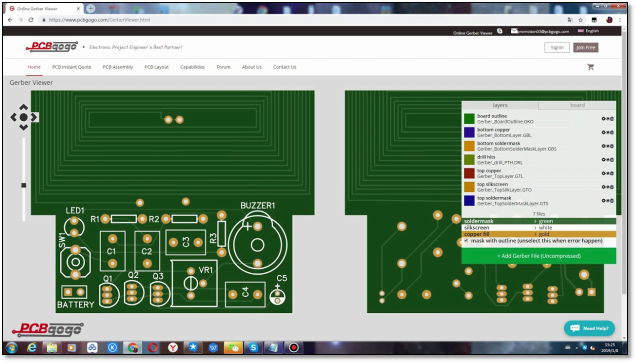Reload the page with the refresh icon
The width and height of the screenshot is (636, 363).
pos(31,19)
